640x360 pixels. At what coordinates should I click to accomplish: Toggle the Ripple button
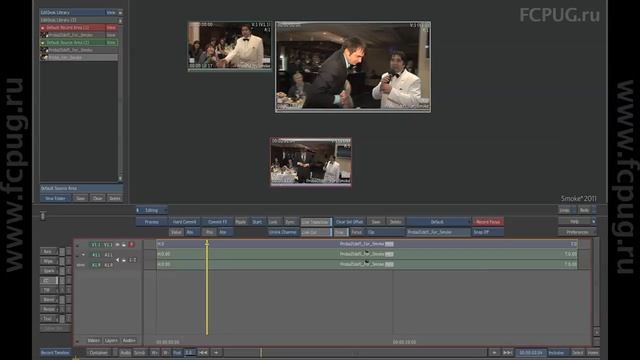241,222
